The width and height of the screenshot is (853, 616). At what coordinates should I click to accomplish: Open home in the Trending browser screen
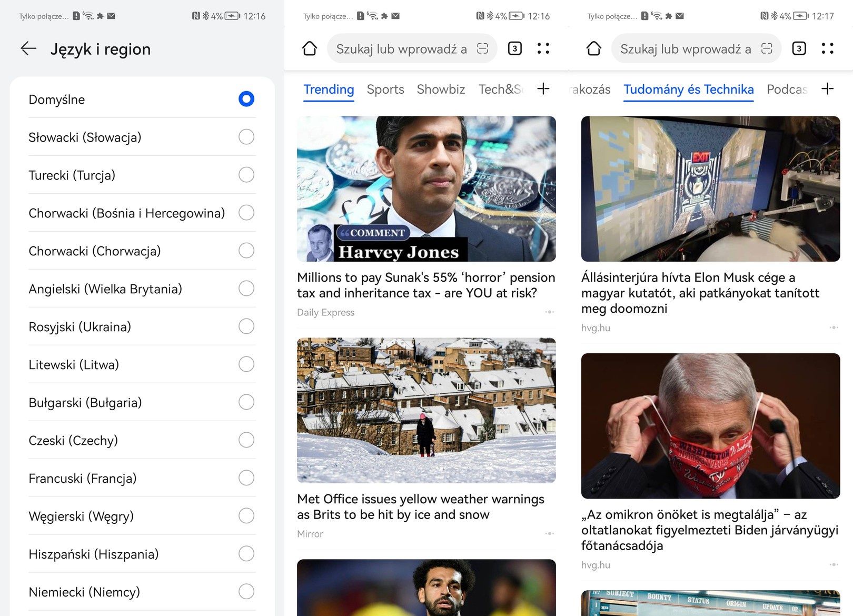pos(310,49)
